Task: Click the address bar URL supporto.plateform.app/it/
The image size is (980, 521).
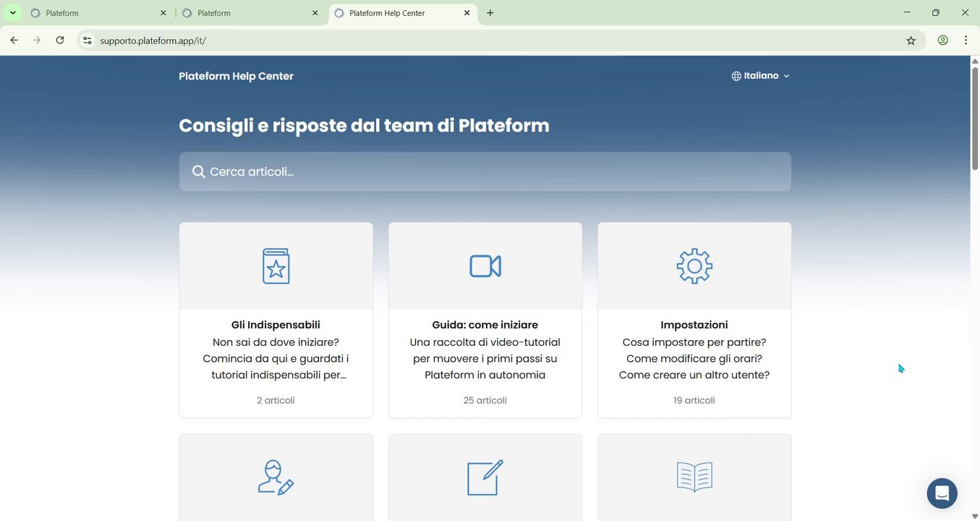Action: (x=153, y=41)
